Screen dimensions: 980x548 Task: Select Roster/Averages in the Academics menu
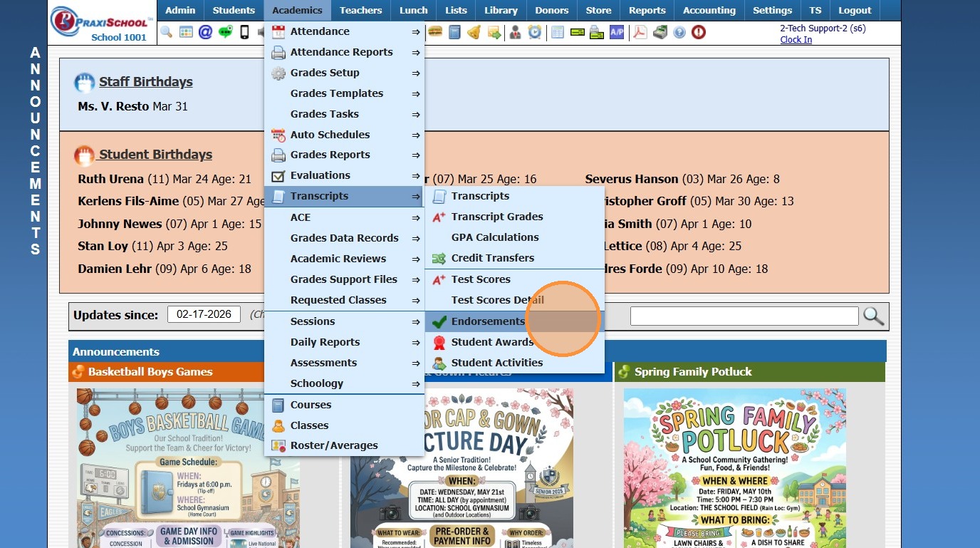click(345, 445)
